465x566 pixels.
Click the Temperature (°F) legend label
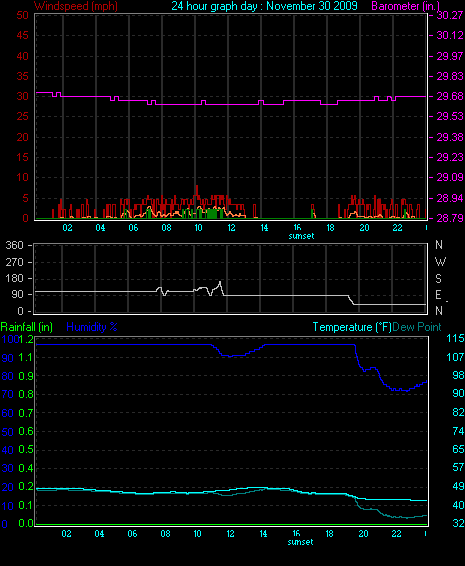tap(352, 327)
